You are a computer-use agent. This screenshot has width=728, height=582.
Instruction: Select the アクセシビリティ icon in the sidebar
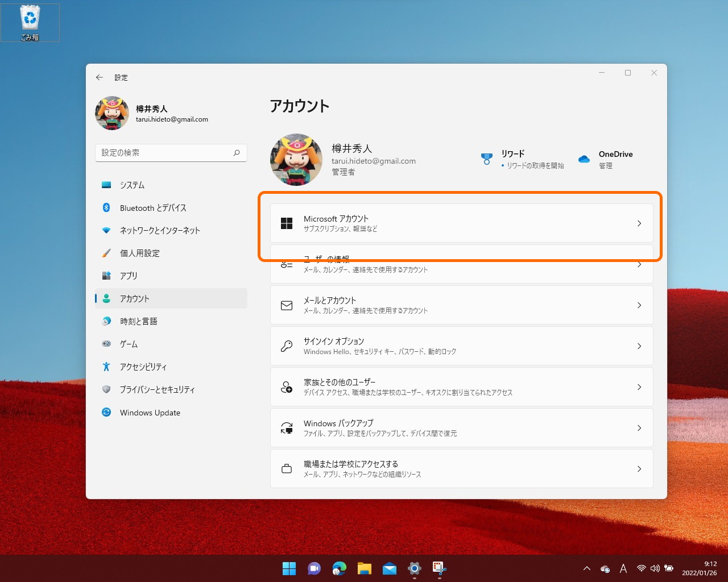pyautogui.click(x=106, y=367)
